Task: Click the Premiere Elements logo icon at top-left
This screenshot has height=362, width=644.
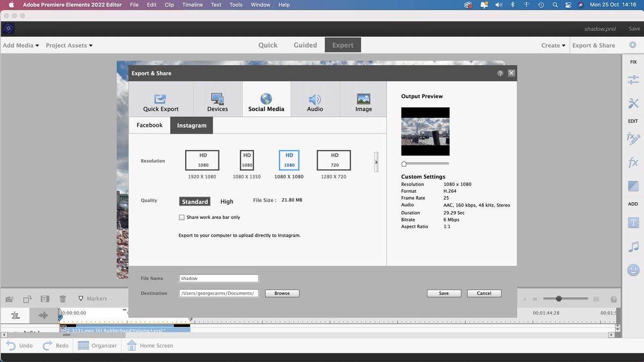Action: pyautogui.click(x=8, y=28)
